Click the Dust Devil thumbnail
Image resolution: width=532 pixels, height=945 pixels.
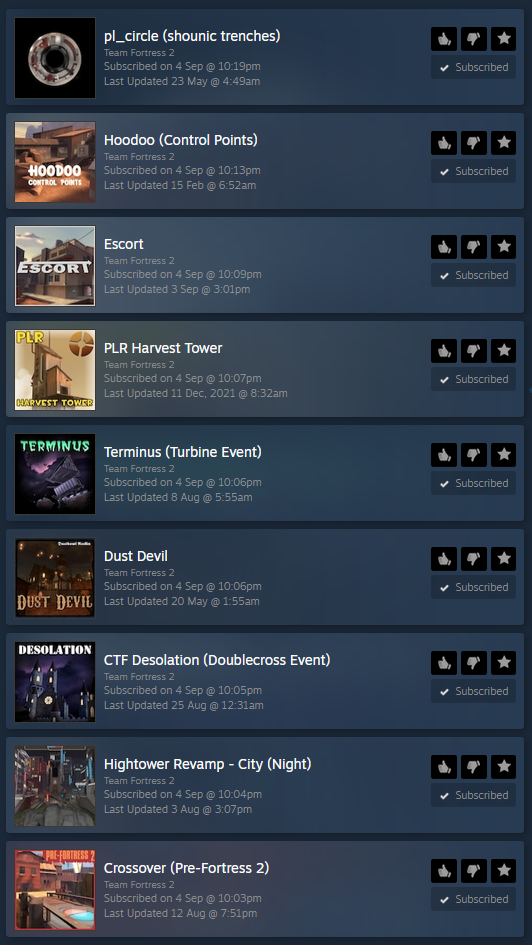coord(55,578)
